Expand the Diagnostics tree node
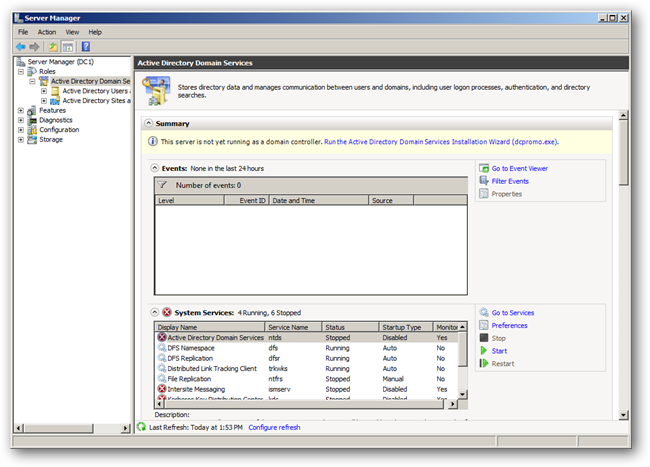The image size is (650, 467). pyautogui.click(x=21, y=120)
